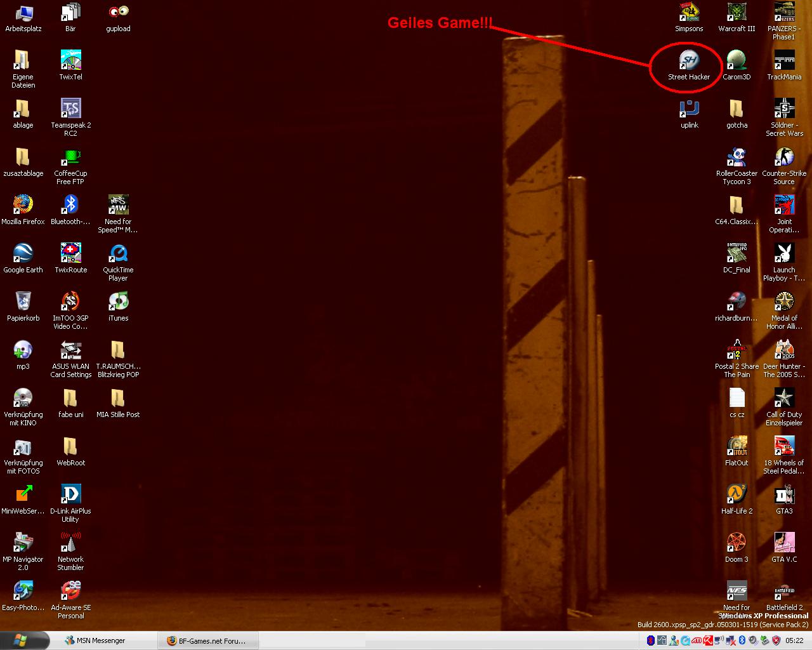Screen dimensions: 812x650
Task: Open Google Earth
Action: click(23, 258)
